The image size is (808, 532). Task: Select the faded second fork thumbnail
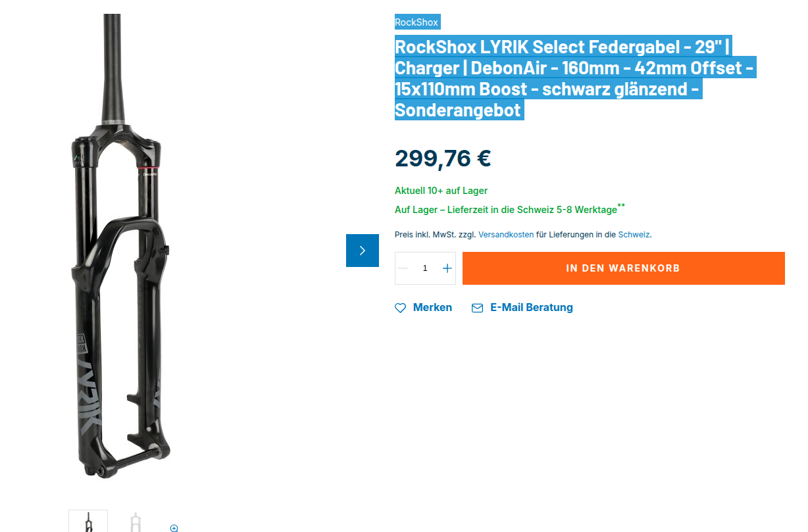click(135, 522)
